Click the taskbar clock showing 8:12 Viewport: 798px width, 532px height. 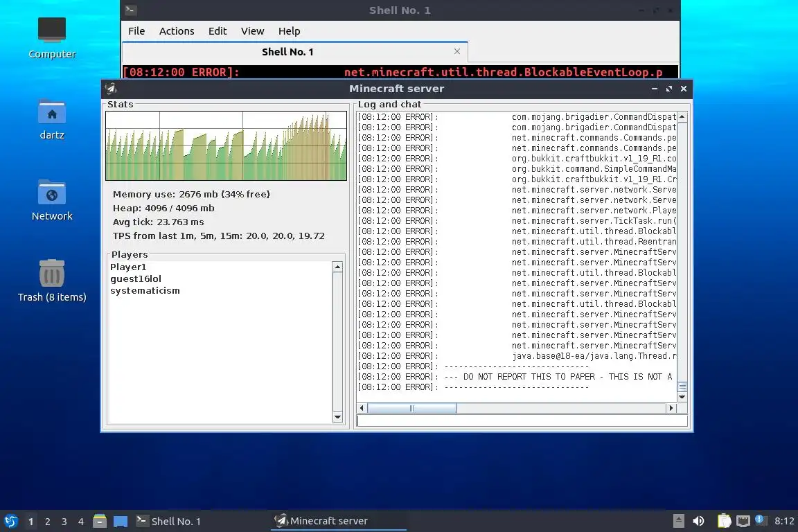tap(783, 521)
